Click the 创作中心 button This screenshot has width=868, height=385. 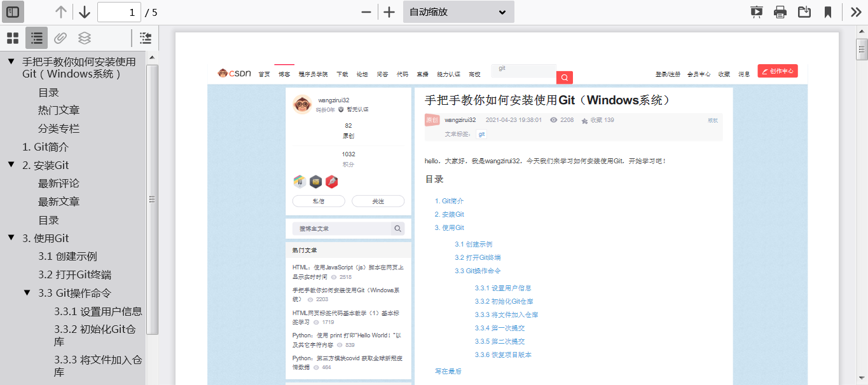click(x=778, y=71)
